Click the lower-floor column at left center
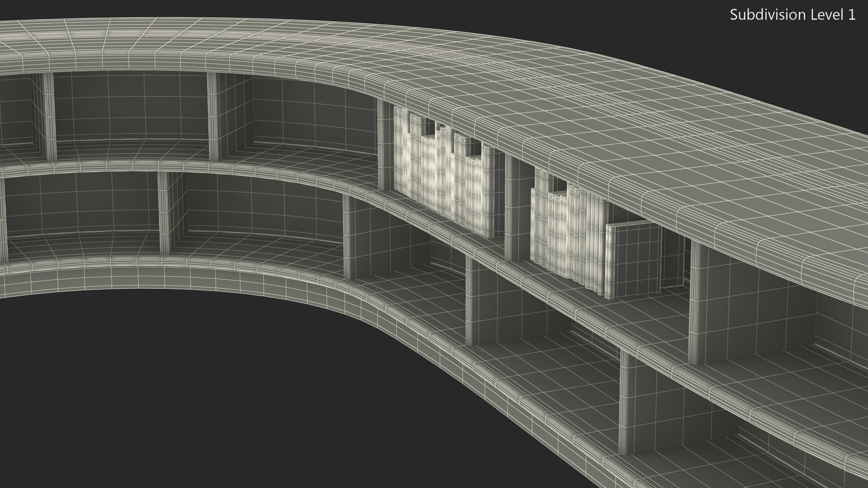 point(163,212)
